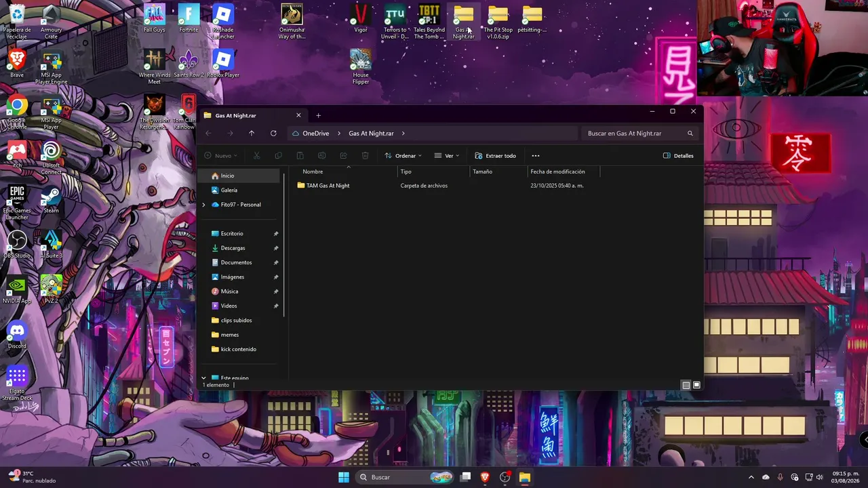Open File Explorer from the taskbar

point(524,477)
